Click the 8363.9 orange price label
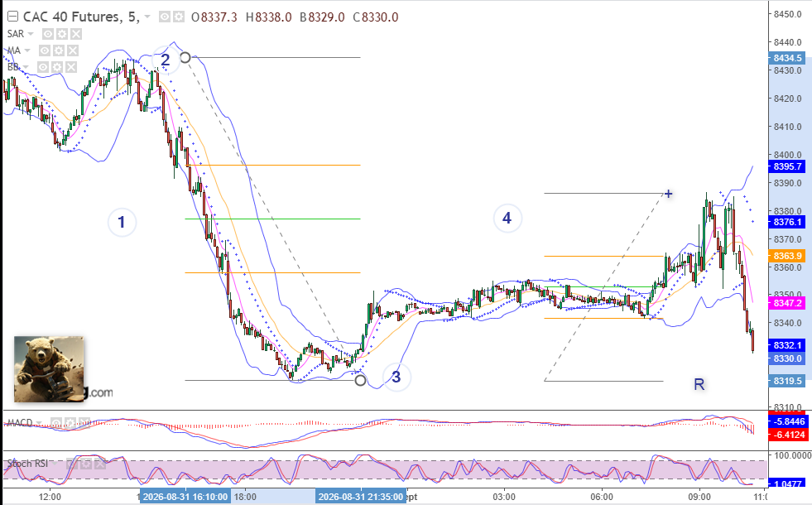812x505 pixels. [787, 256]
